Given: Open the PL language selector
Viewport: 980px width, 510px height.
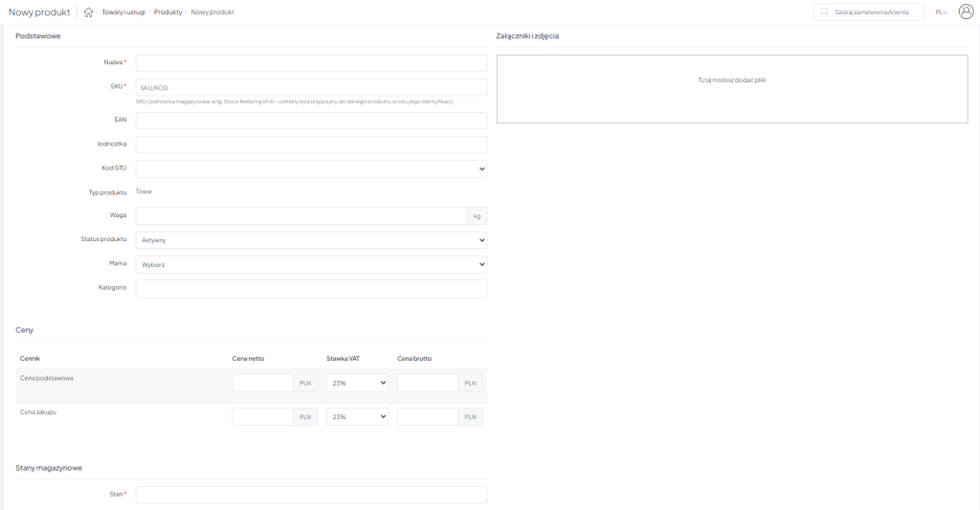Looking at the screenshot, I should tap(941, 12).
